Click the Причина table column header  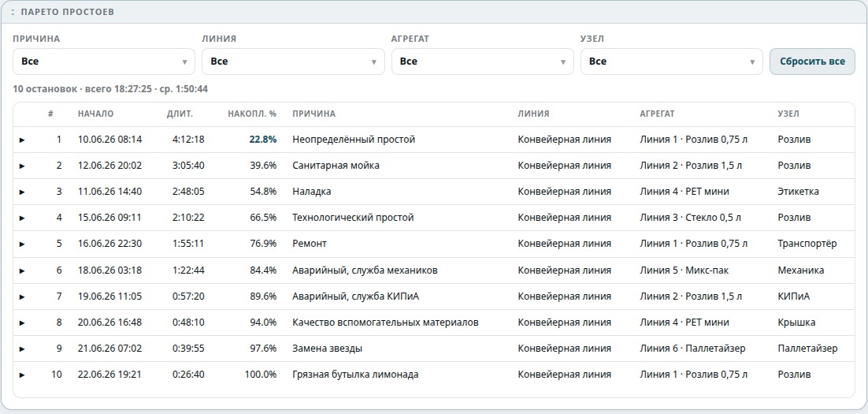point(313,114)
